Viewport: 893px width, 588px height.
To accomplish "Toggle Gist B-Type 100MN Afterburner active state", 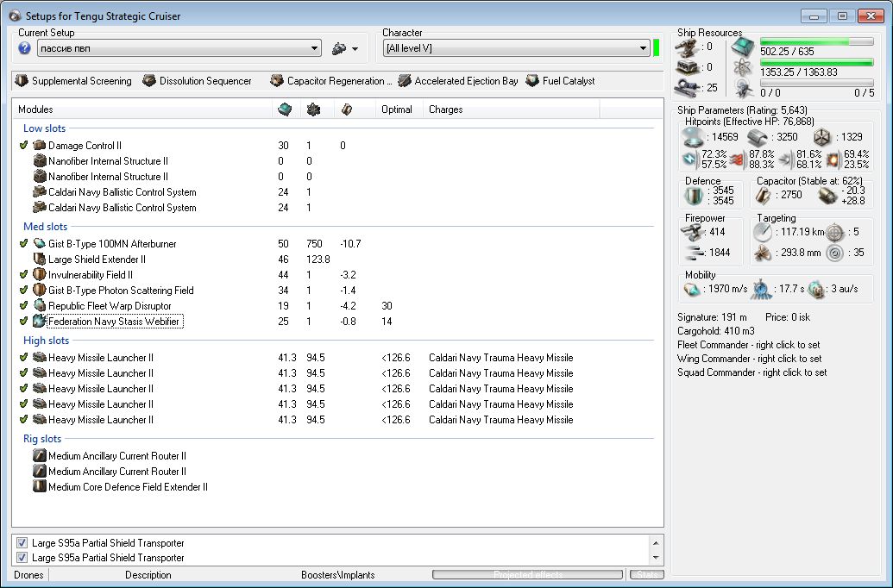I will (23, 243).
